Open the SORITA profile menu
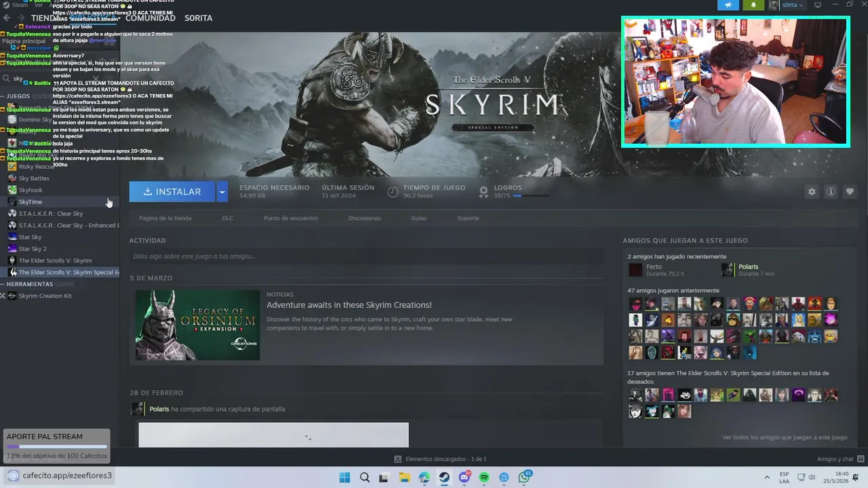868x488 pixels. point(199,18)
